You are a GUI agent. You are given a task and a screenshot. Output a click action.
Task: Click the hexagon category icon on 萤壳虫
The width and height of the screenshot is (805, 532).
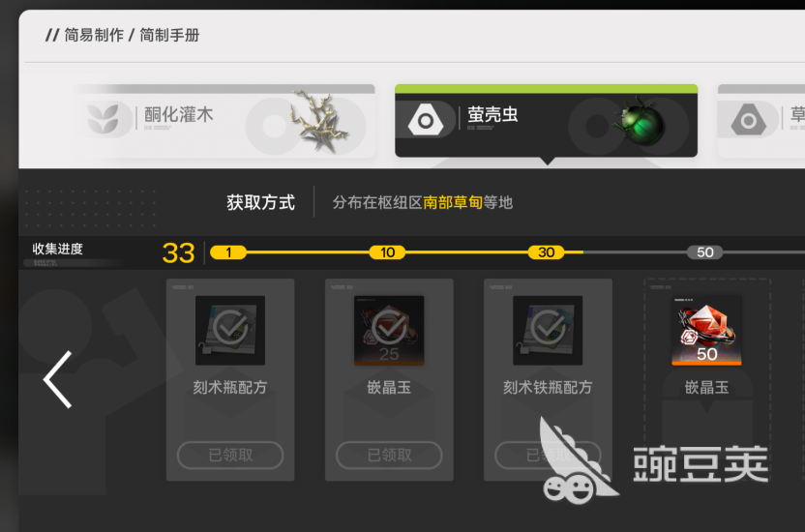click(425, 120)
